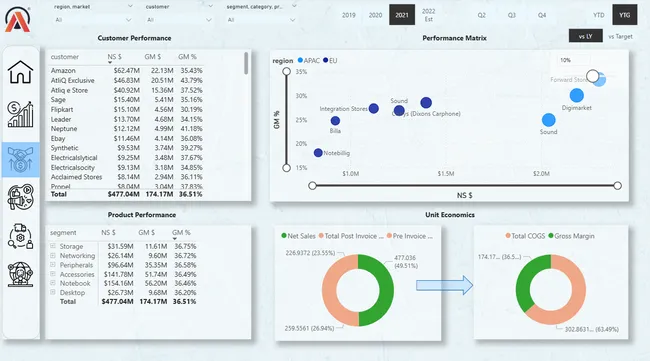Screen dimensions: 650x361
Task: Sort customer table by GM % column
Action: point(187,57)
